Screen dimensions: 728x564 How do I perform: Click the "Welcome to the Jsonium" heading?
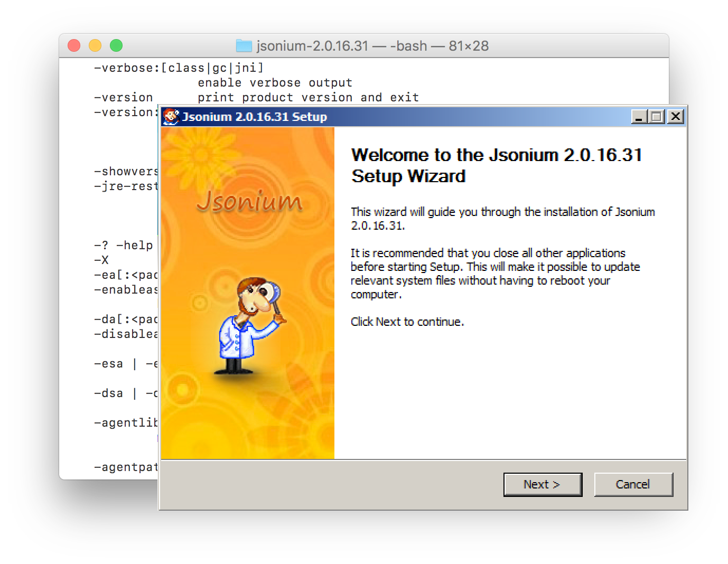(x=497, y=165)
